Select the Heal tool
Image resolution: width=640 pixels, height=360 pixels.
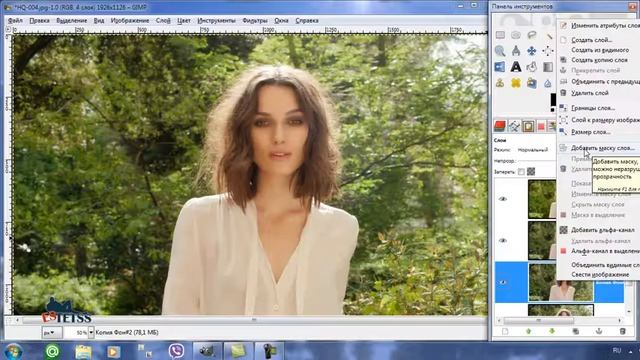click(x=516, y=83)
